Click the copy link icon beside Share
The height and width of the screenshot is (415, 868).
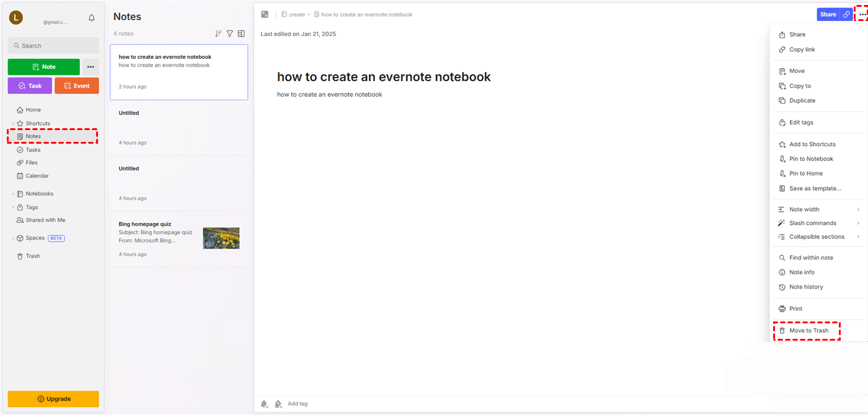click(846, 14)
